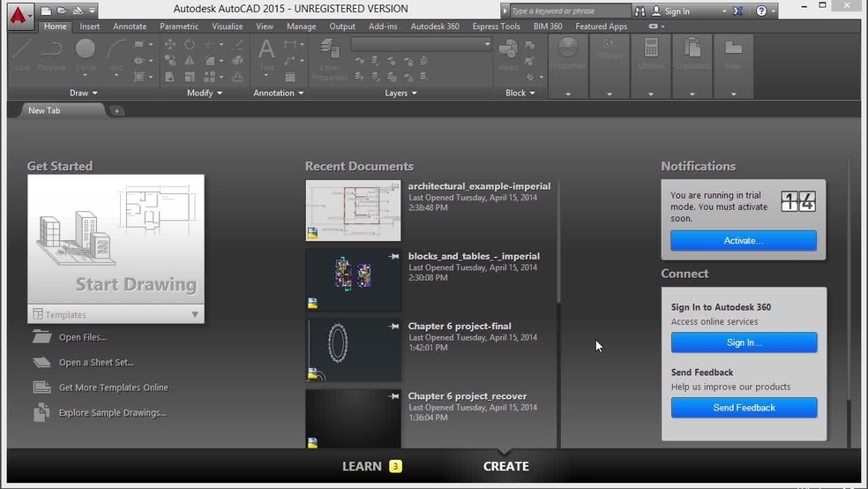Image resolution: width=868 pixels, height=489 pixels.
Task: Open the AutoCAD application menu logo
Action: click(19, 15)
